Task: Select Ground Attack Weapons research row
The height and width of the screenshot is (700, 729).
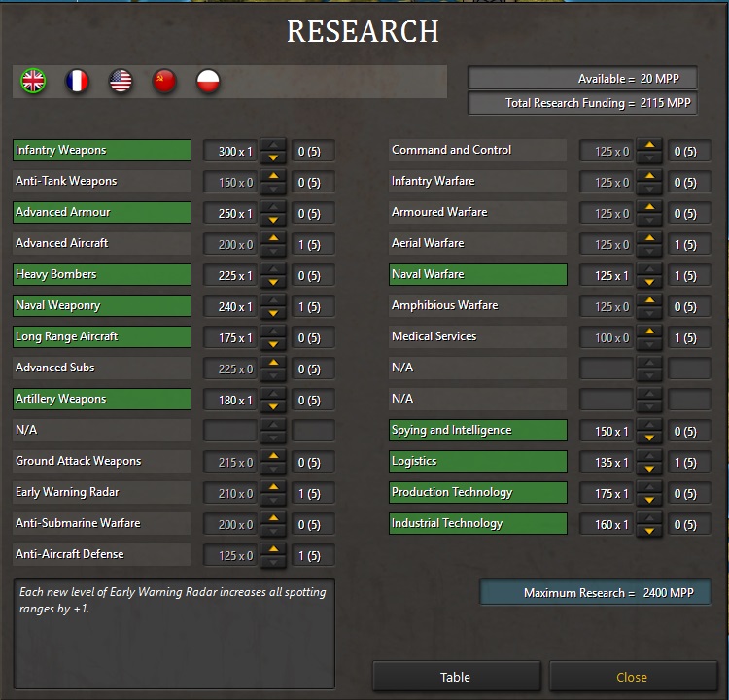Action: 102,462
